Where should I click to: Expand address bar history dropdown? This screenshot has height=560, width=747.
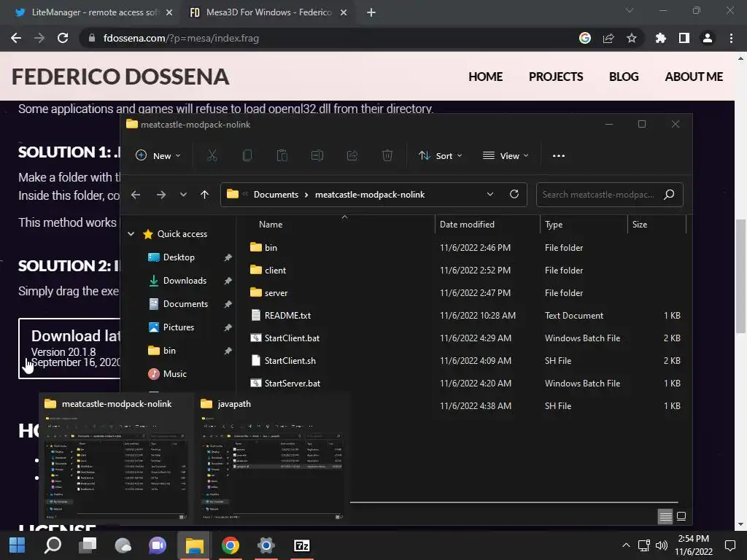[489, 194]
